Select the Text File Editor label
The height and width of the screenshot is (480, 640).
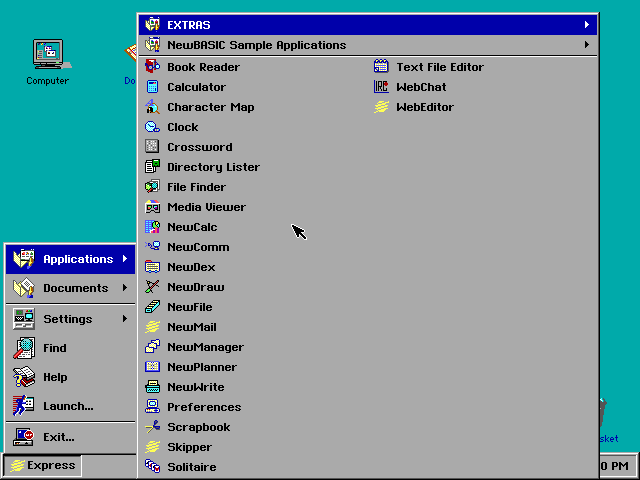pos(440,67)
